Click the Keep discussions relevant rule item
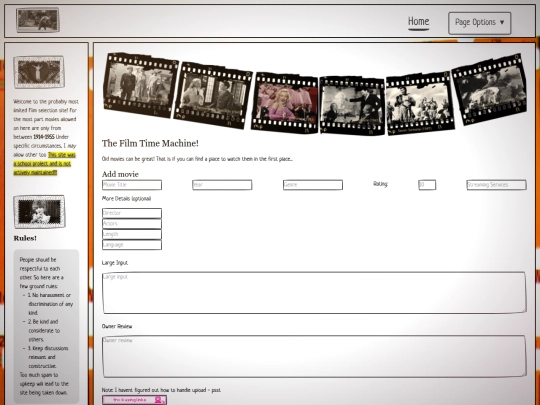Screen dimensions: 540x405 tap(48, 357)
